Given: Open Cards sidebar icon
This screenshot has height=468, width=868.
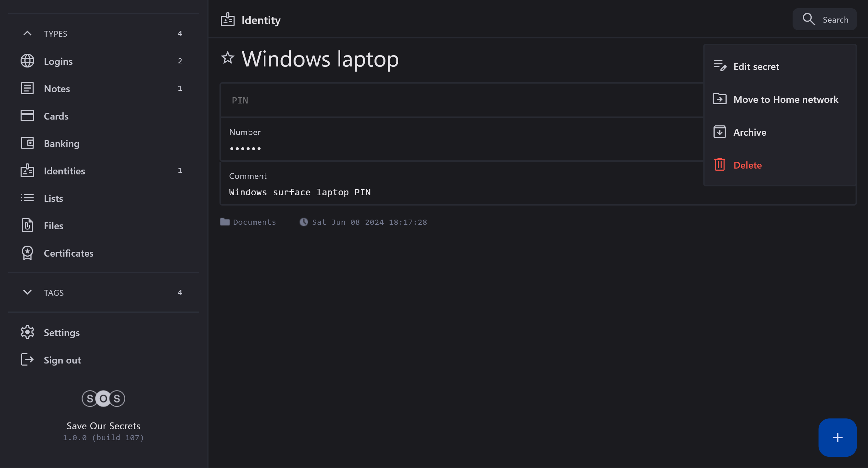Looking at the screenshot, I should pos(27,116).
